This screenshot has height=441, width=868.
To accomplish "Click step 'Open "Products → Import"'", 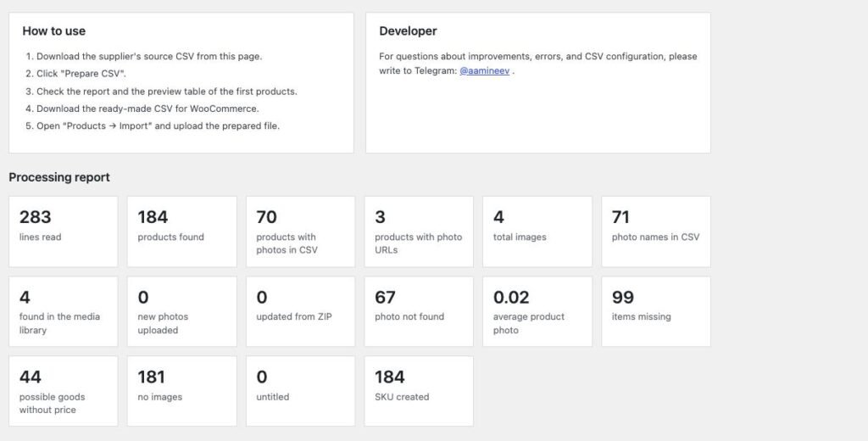I will (x=158, y=126).
